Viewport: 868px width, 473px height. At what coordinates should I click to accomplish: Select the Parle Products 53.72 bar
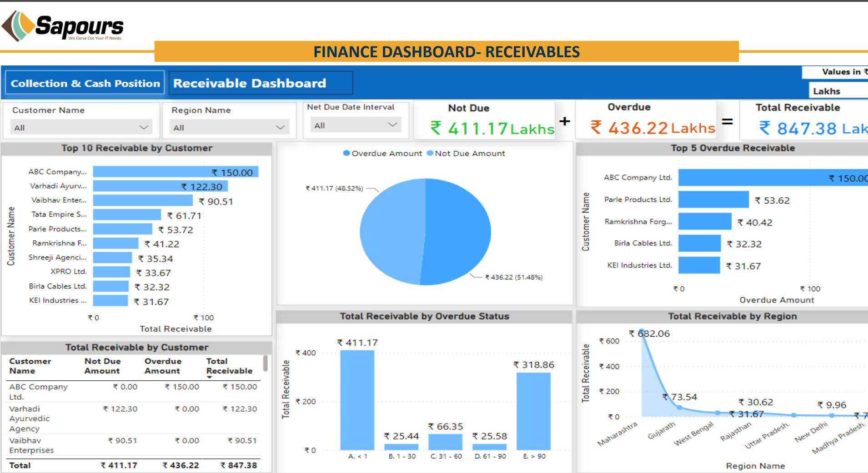123,229
